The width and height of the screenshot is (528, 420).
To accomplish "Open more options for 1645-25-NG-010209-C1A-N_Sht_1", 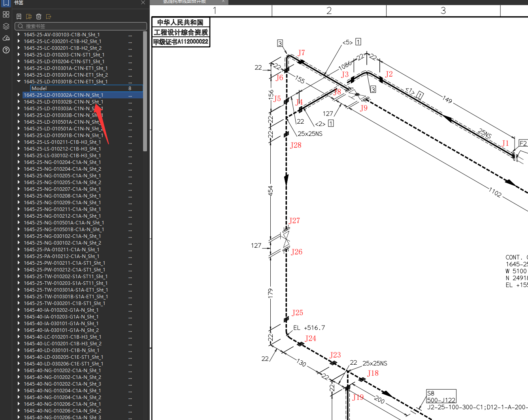I will [130, 203].
